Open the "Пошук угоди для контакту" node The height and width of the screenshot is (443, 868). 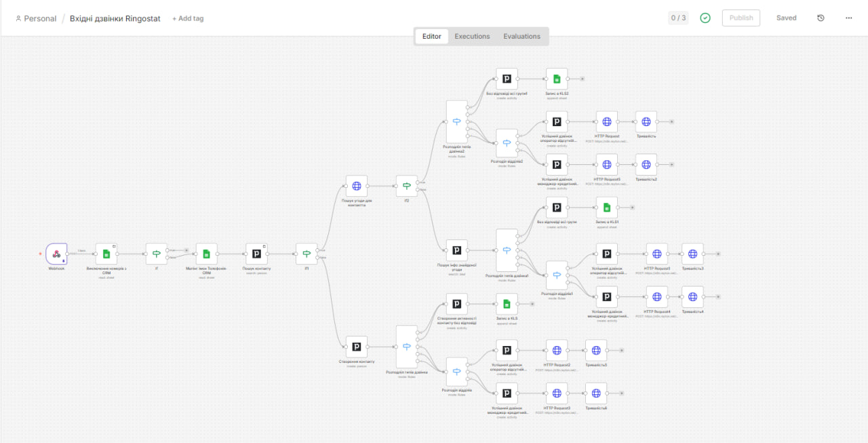[356, 185]
